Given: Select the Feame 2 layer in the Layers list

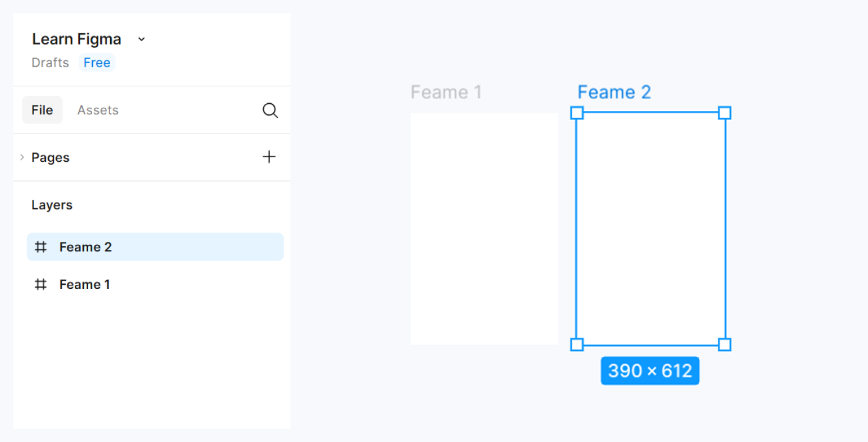Looking at the screenshot, I should [x=86, y=247].
